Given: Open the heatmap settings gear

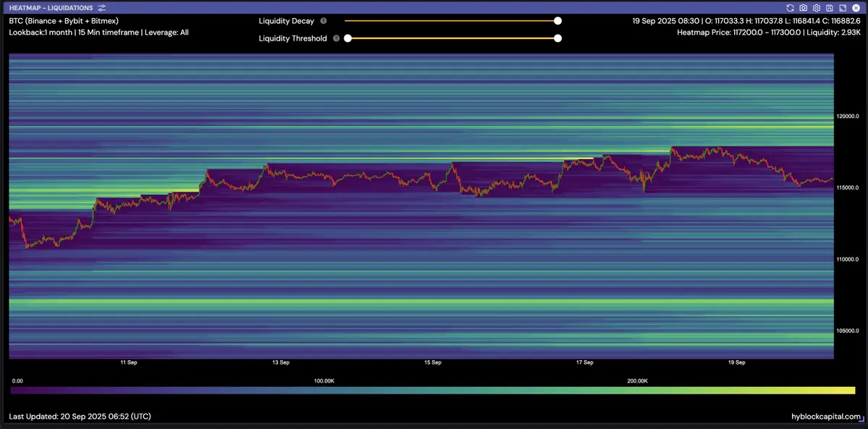Looking at the screenshot, I should pos(816,8).
